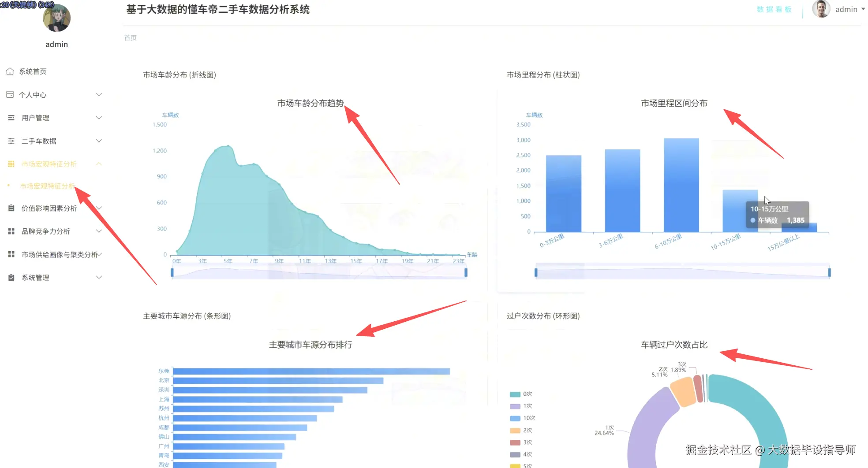Open 品牌竞争力分析 via its icon

tap(10, 231)
